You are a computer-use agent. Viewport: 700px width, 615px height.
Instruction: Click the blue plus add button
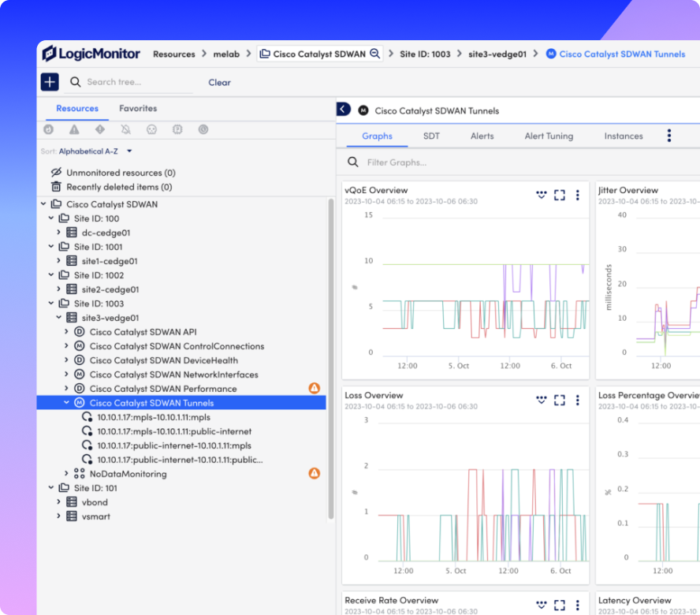click(x=50, y=82)
